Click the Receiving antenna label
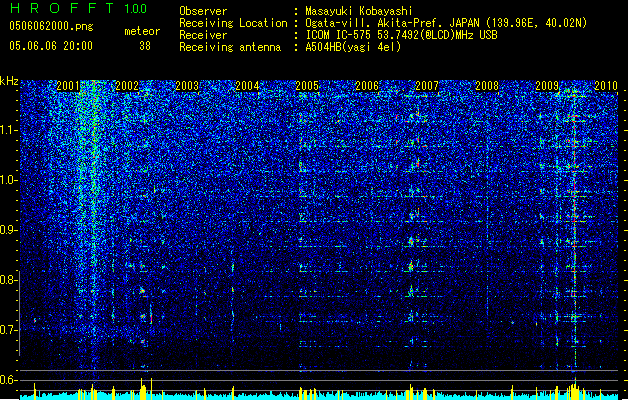Image resolution: width=629 pixels, height=400 pixels. [230, 47]
